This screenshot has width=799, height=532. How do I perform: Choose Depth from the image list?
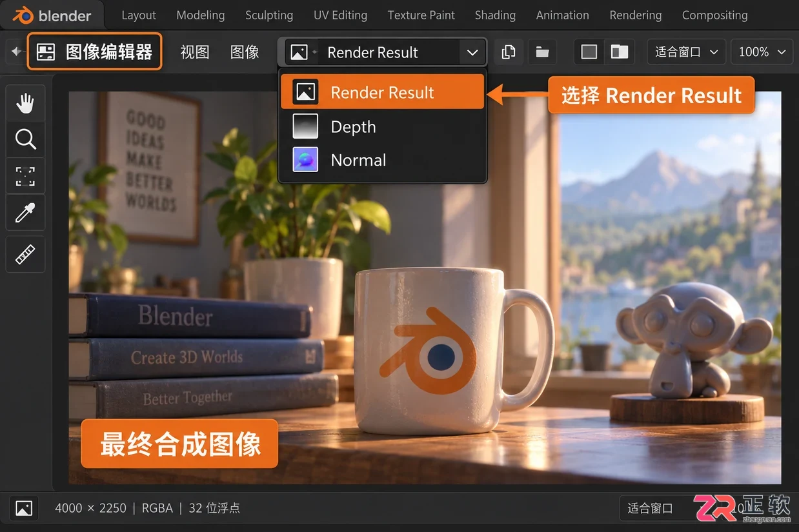[x=382, y=126]
